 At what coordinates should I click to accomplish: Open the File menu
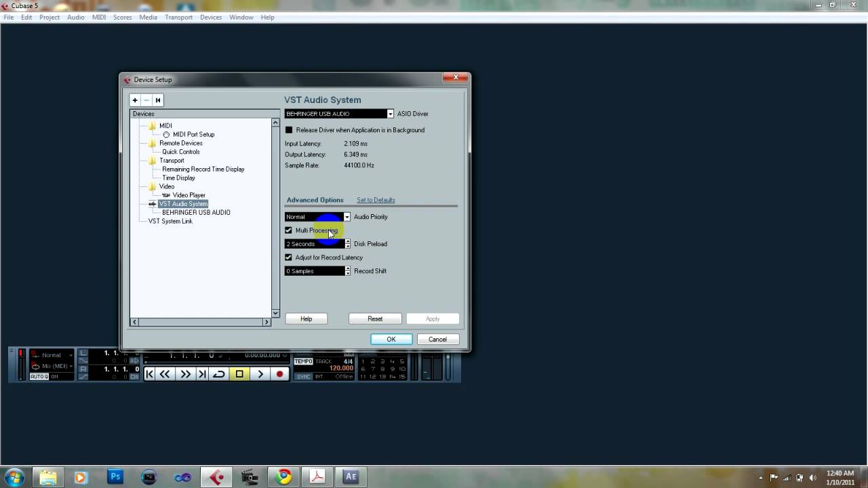click(x=9, y=17)
